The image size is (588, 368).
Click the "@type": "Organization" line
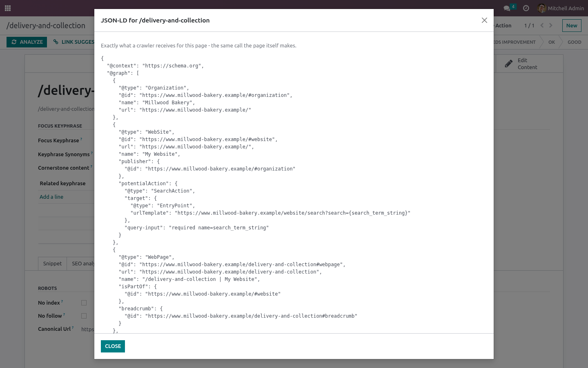[154, 88]
